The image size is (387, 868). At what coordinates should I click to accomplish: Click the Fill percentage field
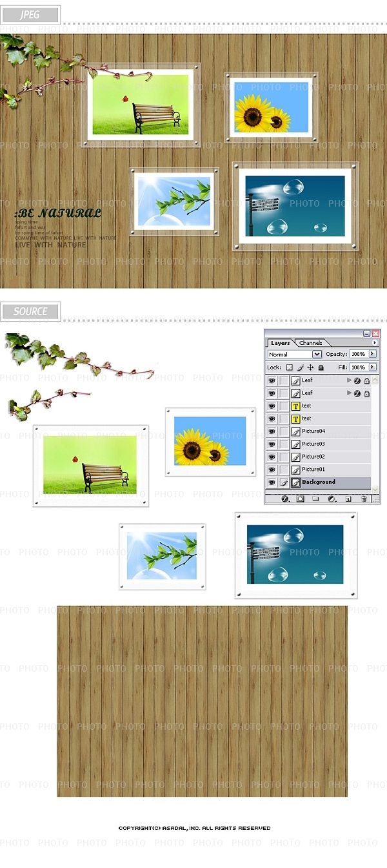358,367
